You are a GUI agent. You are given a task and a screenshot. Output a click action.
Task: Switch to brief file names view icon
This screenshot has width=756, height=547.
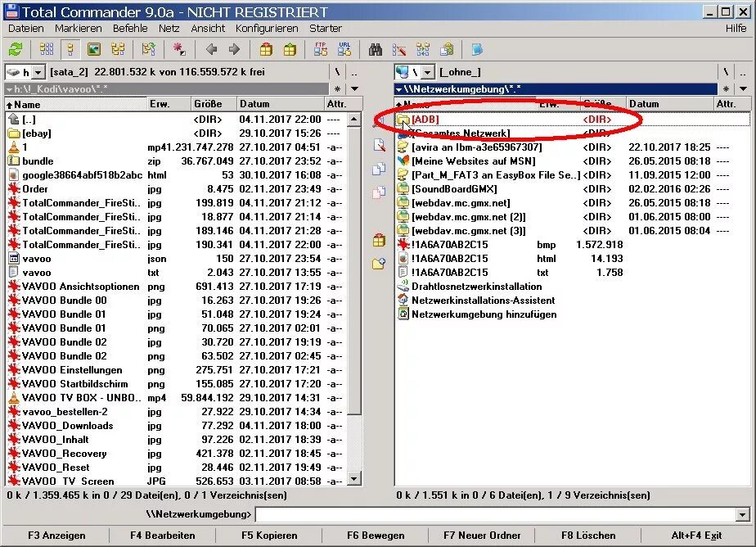pyautogui.click(x=47, y=49)
